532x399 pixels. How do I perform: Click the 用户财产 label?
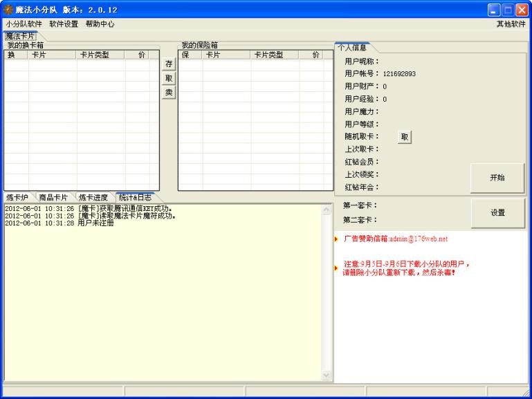[362, 86]
